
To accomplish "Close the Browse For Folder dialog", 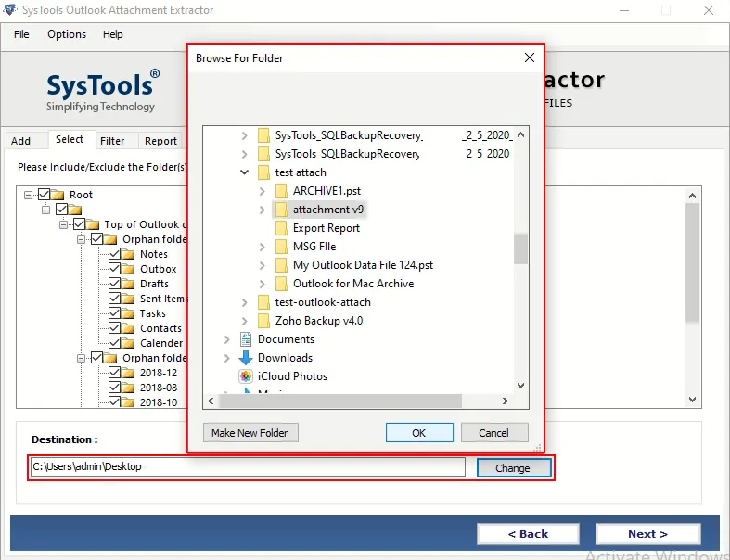I will [x=530, y=57].
